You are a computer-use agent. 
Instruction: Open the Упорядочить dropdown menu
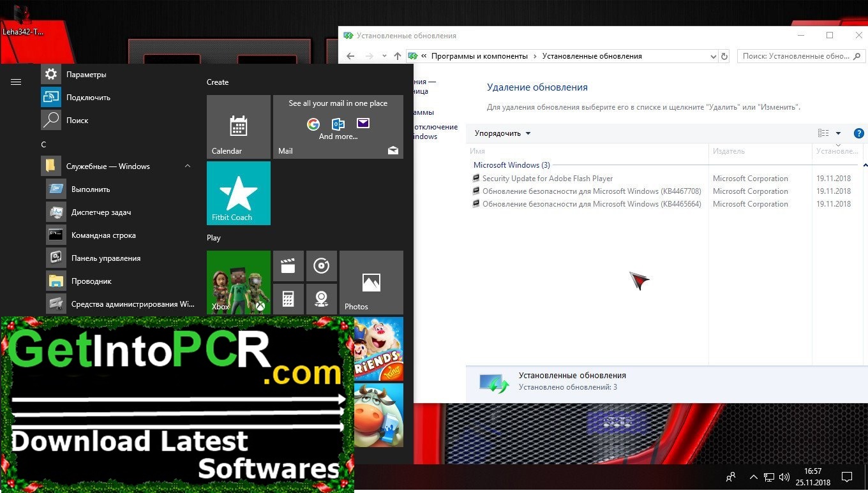click(x=502, y=133)
